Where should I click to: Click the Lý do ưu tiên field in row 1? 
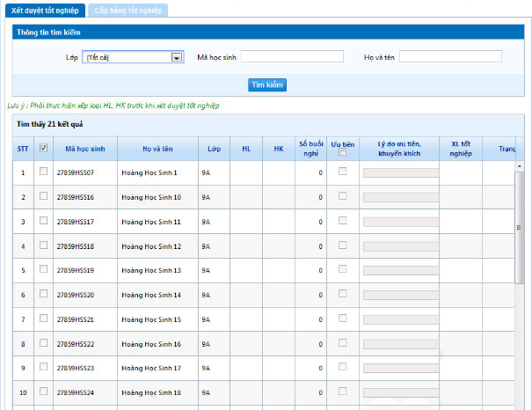tap(401, 173)
